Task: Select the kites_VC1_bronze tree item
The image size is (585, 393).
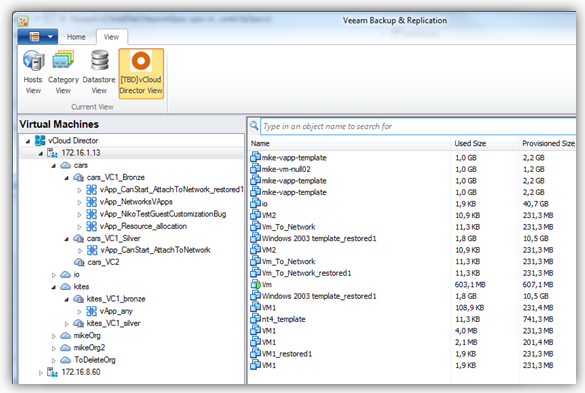Action: click(116, 299)
